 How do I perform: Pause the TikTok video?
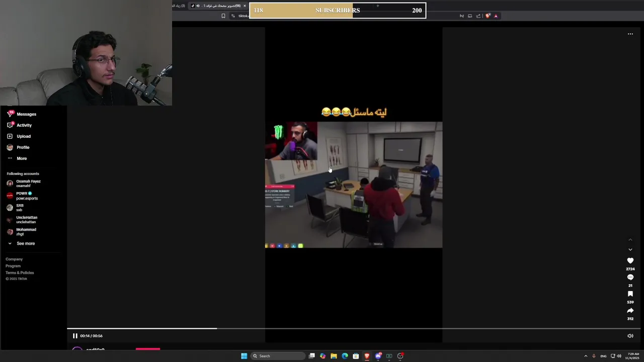[x=75, y=336]
